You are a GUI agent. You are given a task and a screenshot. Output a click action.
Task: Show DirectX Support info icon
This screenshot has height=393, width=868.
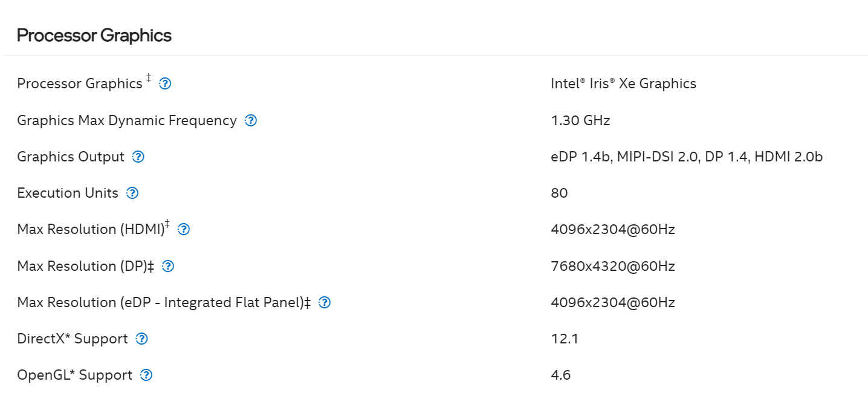pyautogui.click(x=142, y=339)
